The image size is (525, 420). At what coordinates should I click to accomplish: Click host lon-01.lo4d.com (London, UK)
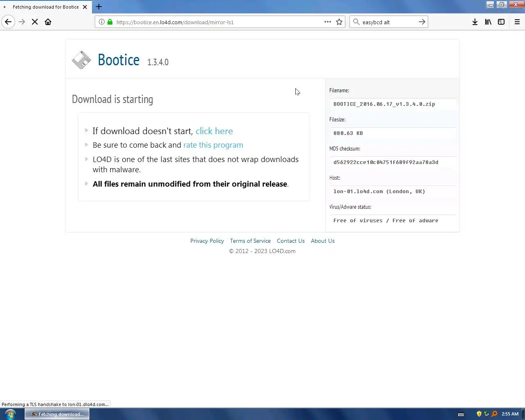[379, 192]
